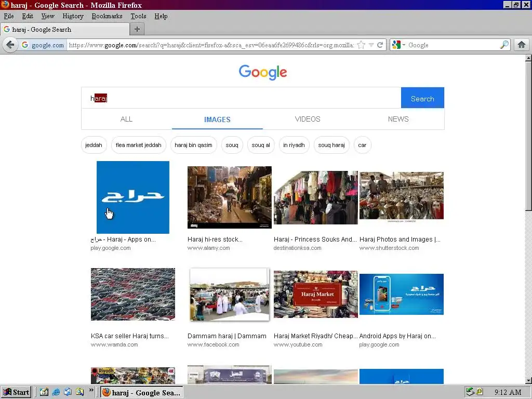Open the KSA car seller Haraj thumbnail
This screenshot has height=399, width=532.
133,294
